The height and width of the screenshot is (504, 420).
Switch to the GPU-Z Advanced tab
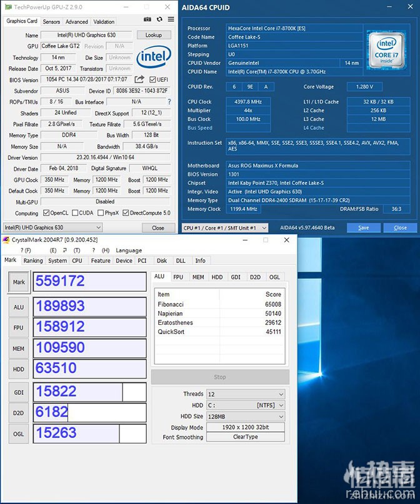(76, 21)
